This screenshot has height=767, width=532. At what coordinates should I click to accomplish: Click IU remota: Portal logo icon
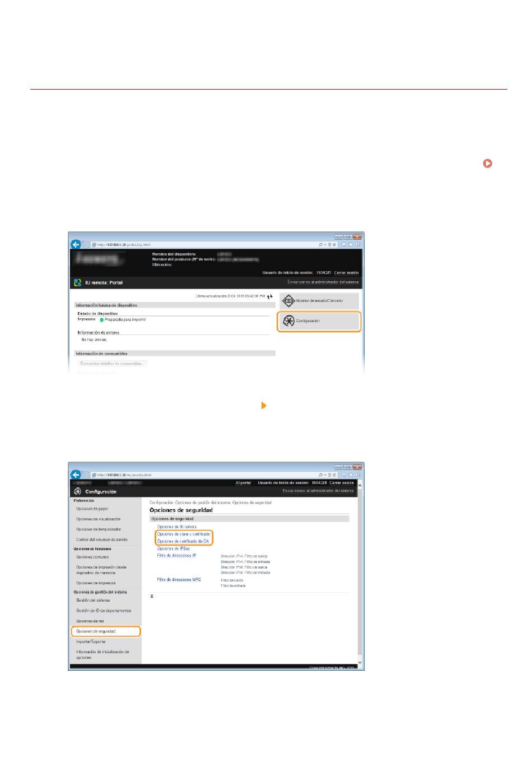pyautogui.click(x=78, y=283)
